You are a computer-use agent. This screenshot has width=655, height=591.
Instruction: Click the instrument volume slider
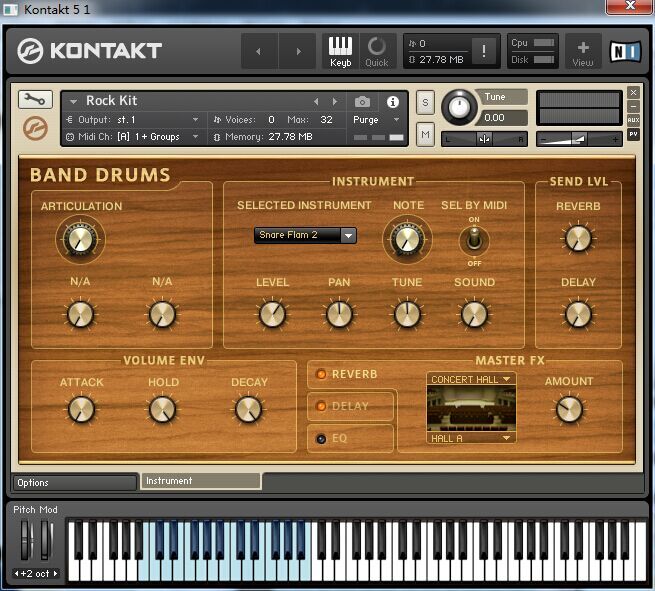tap(579, 139)
